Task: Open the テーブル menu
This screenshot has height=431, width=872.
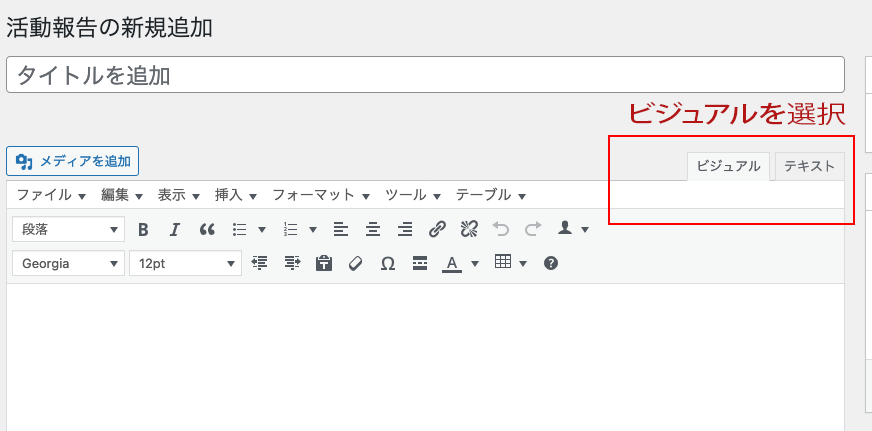Action: tap(490, 195)
